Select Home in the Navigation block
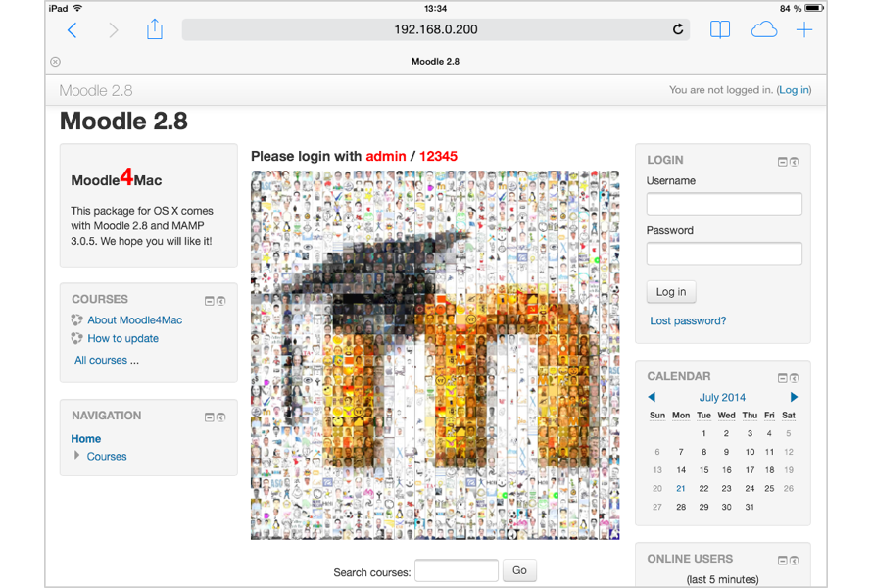 click(85, 438)
